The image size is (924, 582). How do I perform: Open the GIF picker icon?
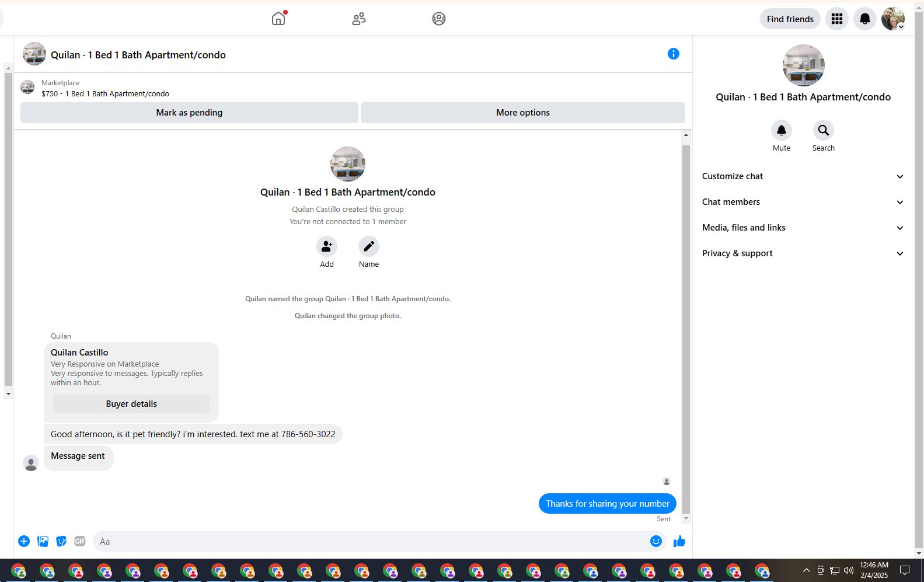click(80, 541)
